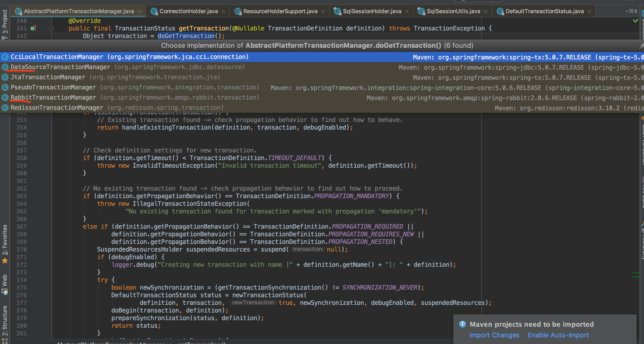Viewport: 644px width, 344px height.
Task: Choose DataSourceTransactionManager implementation
Action: [60, 67]
